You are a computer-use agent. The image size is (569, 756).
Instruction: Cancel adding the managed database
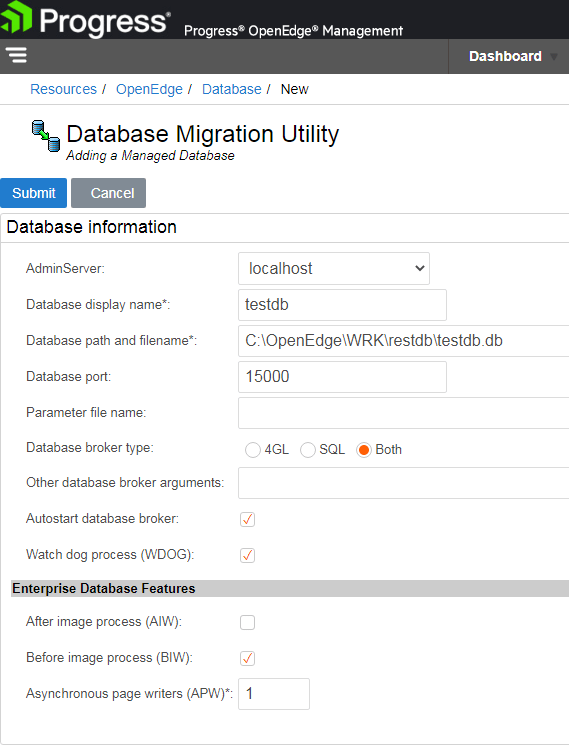[108, 193]
